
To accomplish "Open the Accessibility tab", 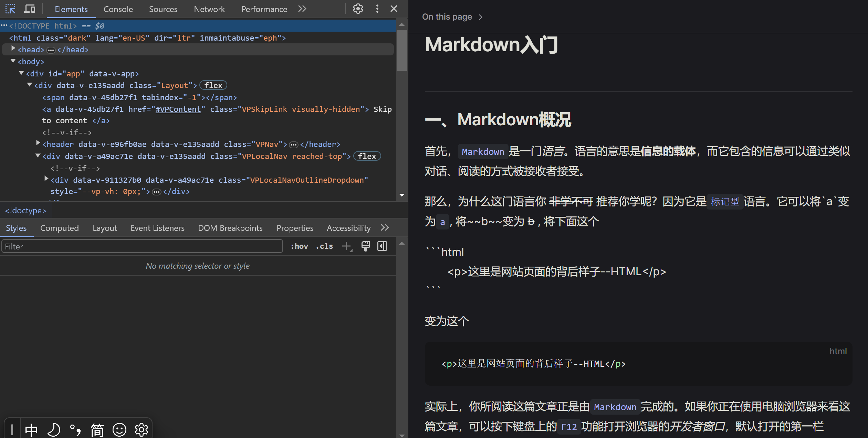I will 348,228.
